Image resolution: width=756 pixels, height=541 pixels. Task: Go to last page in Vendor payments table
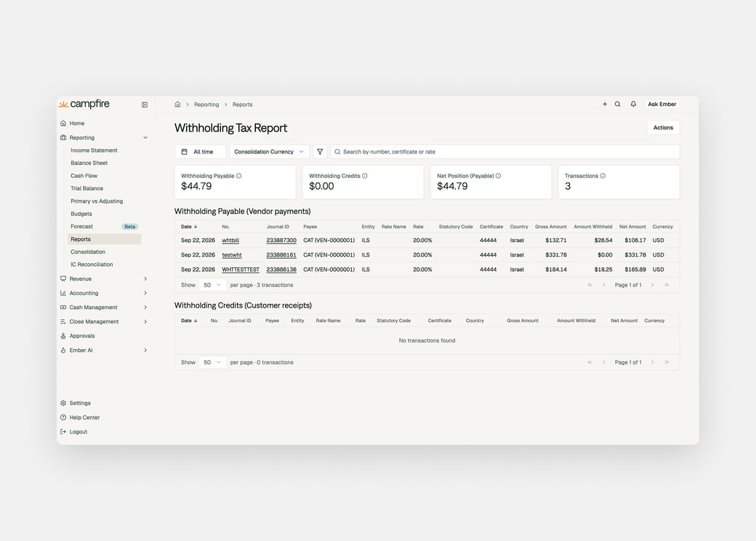(x=667, y=285)
